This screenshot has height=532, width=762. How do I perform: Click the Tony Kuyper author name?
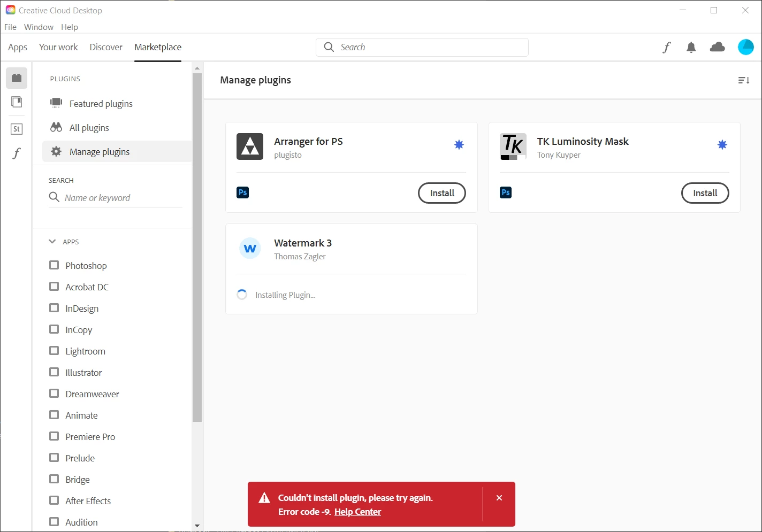[x=559, y=155]
